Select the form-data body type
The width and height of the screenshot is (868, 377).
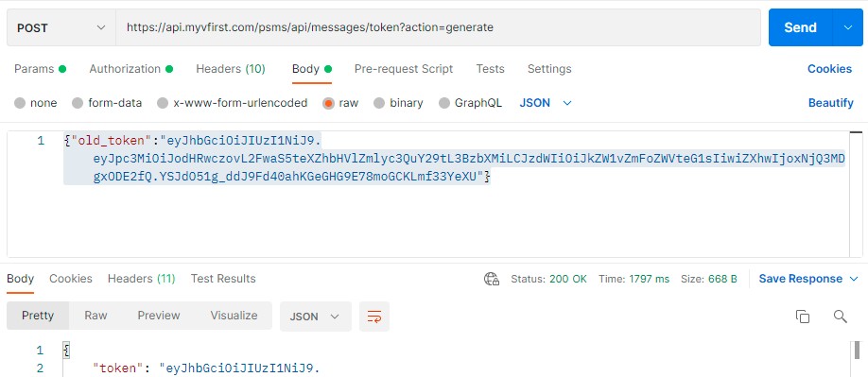pos(108,103)
